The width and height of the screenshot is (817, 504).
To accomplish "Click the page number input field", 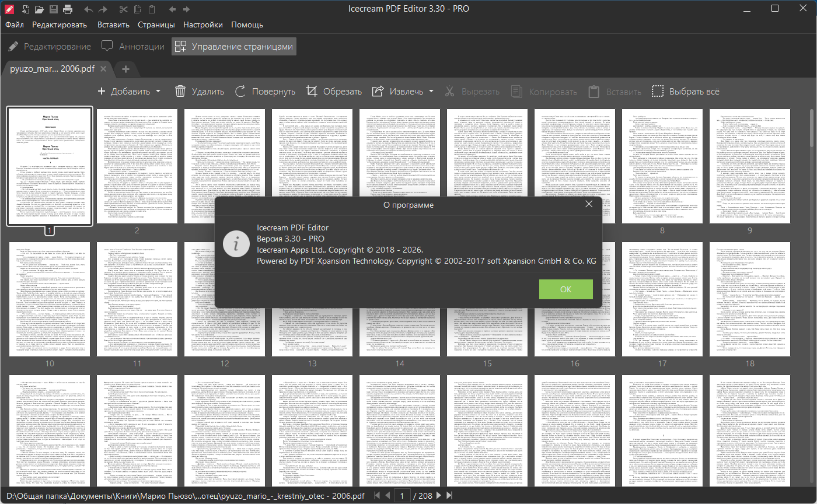I will pyautogui.click(x=401, y=495).
